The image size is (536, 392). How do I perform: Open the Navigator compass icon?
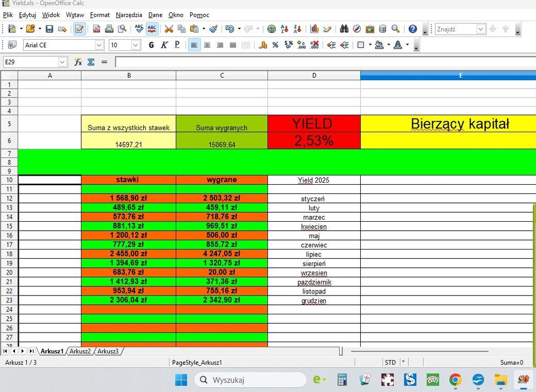[x=356, y=29]
